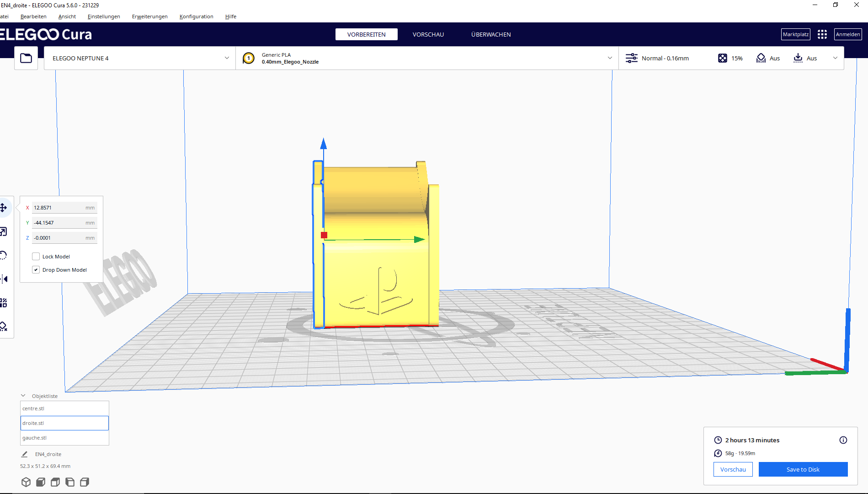
Task: Click the red move handle on model
Action: coord(324,235)
